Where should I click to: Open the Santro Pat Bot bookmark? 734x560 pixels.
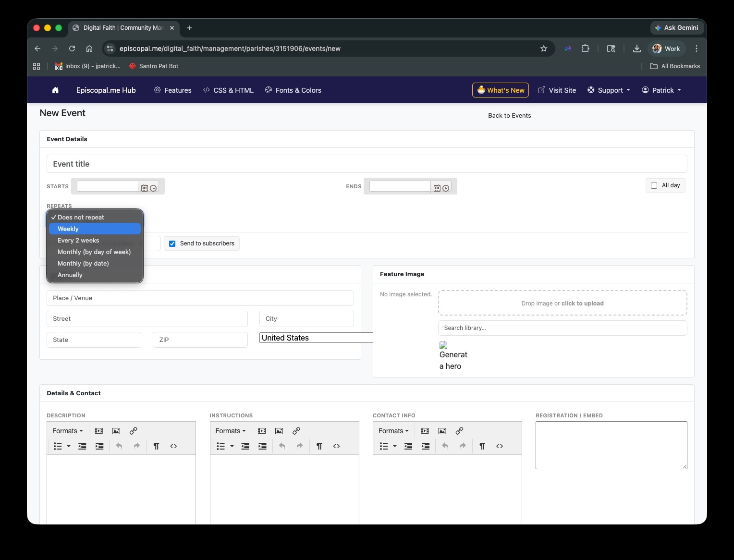click(x=154, y=66)
